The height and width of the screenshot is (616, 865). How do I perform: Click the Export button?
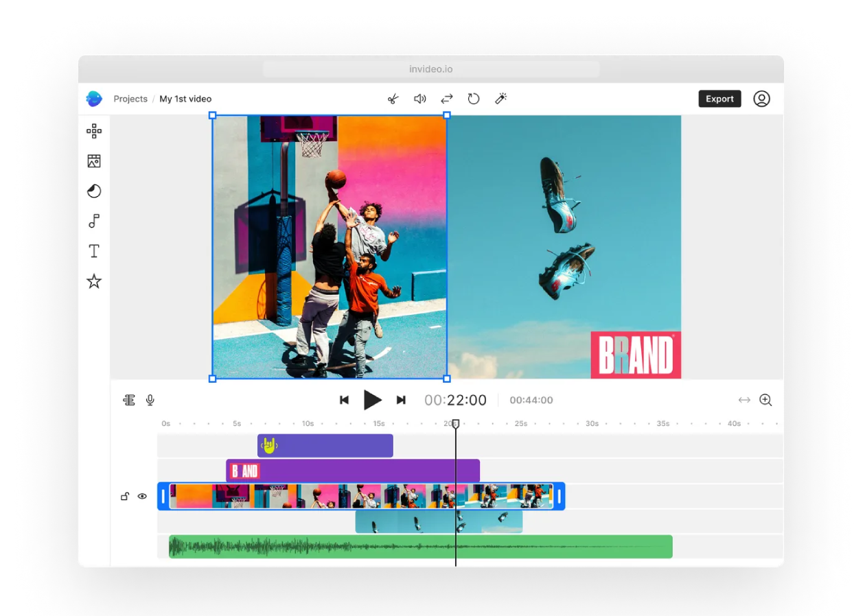(x=719, y=99)
